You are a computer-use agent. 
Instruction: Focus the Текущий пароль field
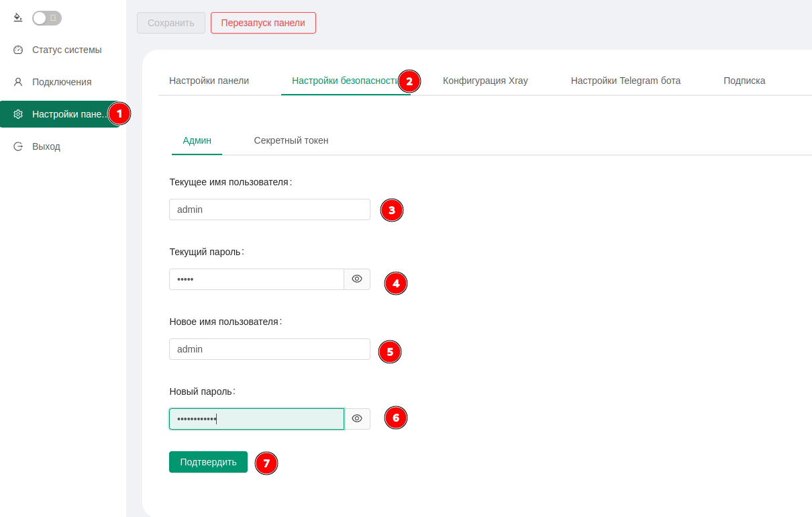point(256,279)
